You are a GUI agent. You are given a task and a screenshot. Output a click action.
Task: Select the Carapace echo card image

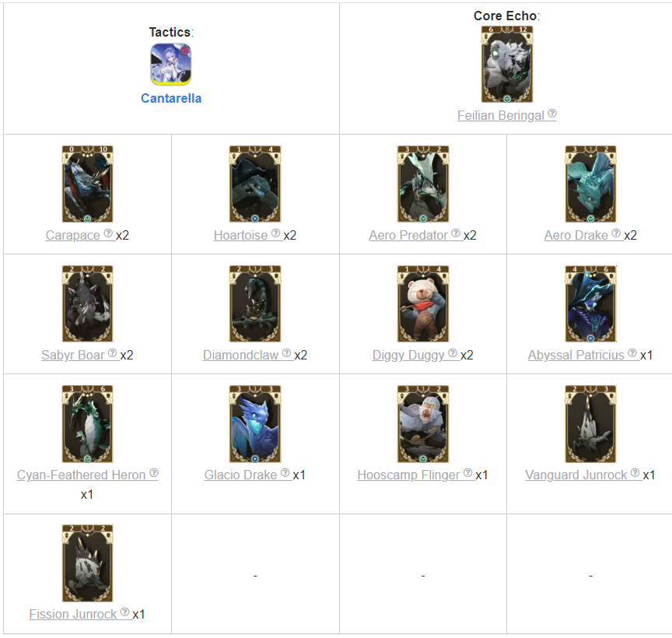tap(87, 184)
